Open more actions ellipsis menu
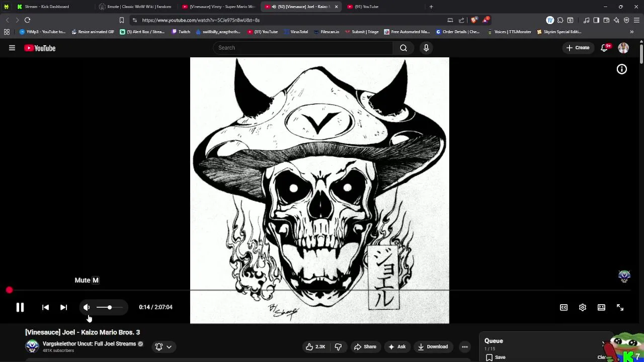The height and width of the screenshot is (362, 644). coord(465,346)
